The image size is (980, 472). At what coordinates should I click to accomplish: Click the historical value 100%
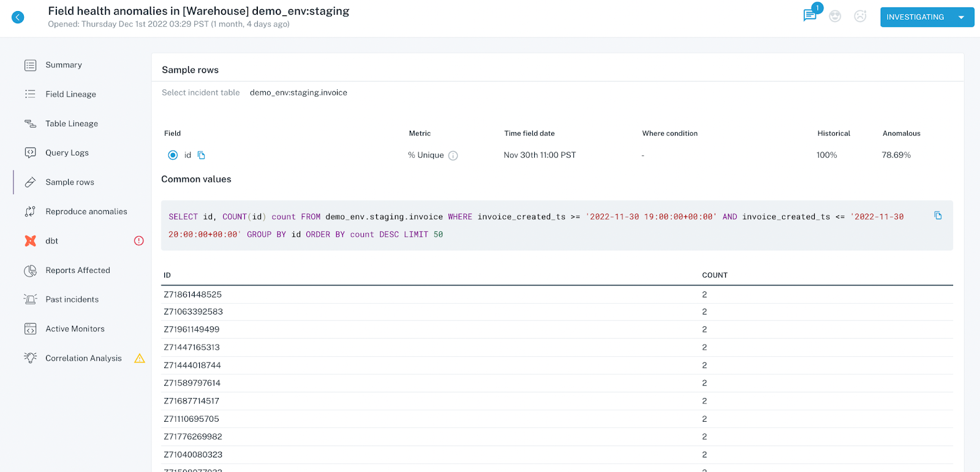pyautogui.click(x=827, y=155)
